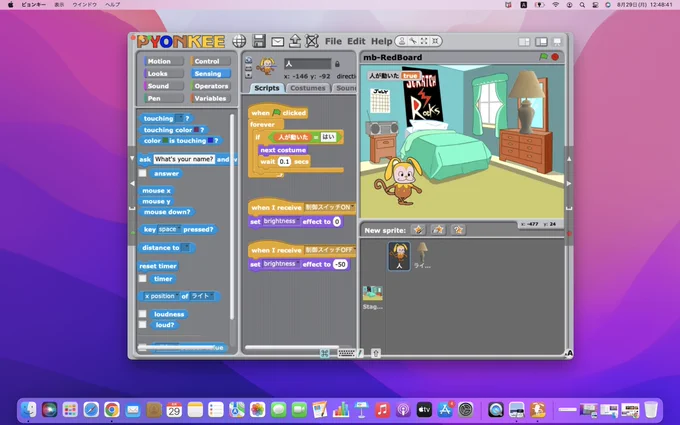The image size is (680, 425).
Task: Click the lock icon beside sprite name
Action: click(337, 64)
